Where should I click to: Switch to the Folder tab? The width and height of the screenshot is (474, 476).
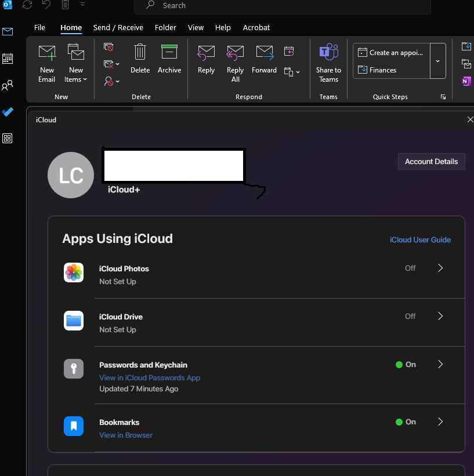[165, 28]
